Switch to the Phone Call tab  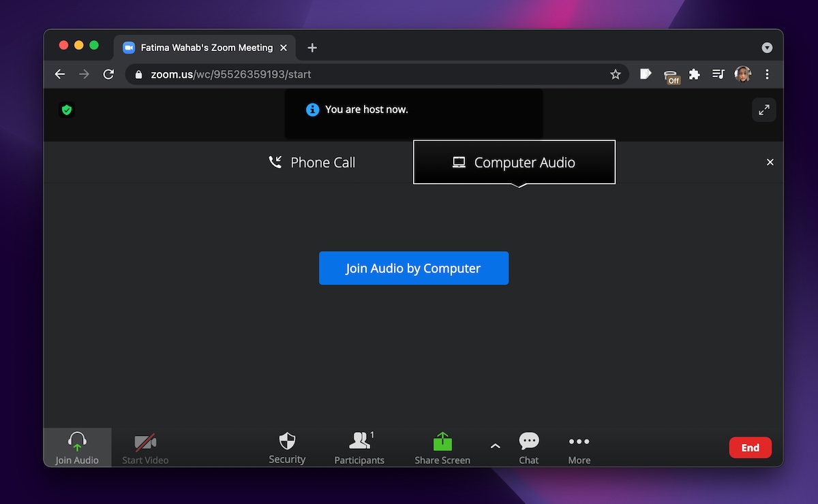312,162
